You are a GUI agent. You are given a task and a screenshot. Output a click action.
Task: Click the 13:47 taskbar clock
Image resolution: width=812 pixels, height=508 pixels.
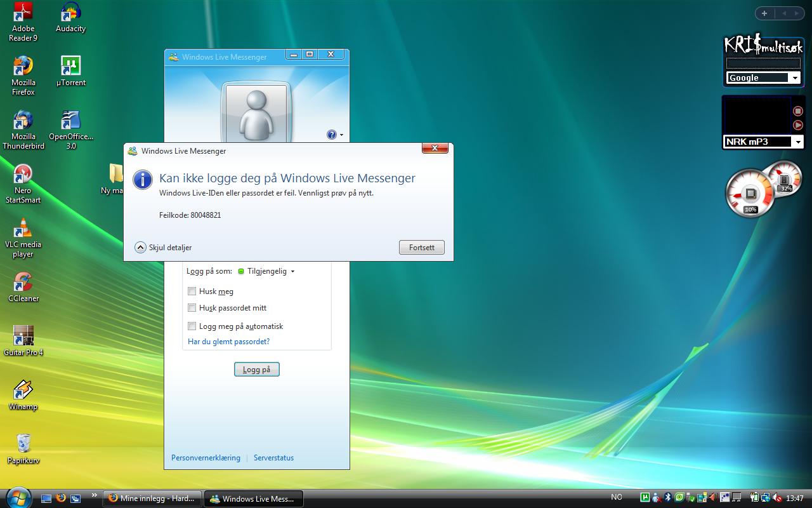coord(794,498)
